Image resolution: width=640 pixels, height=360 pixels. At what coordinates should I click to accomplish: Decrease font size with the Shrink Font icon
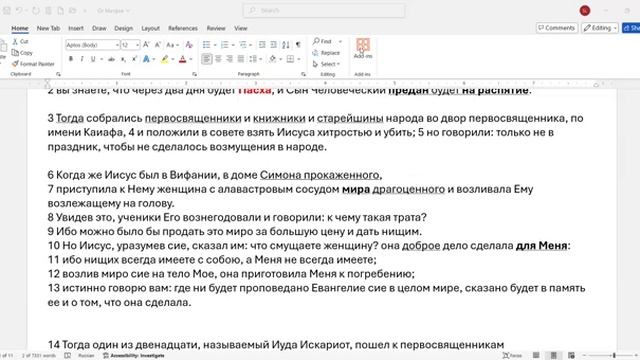pyautogui.click(x=158, y=44)
